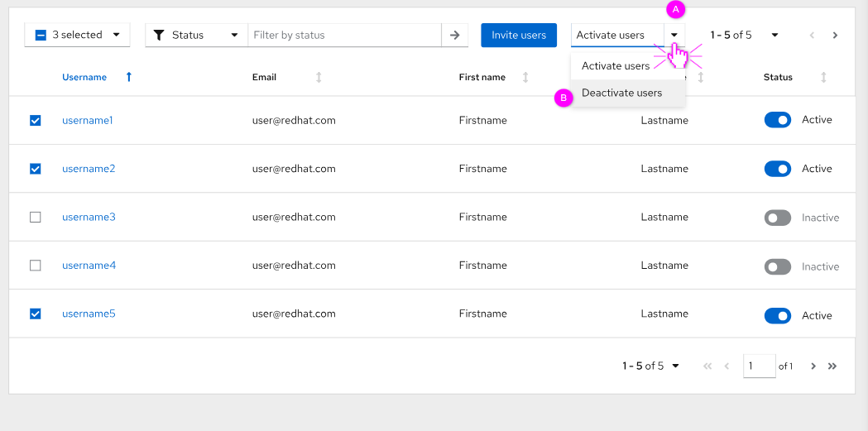
Task: Open the username5 link
Action: (89, 314)
